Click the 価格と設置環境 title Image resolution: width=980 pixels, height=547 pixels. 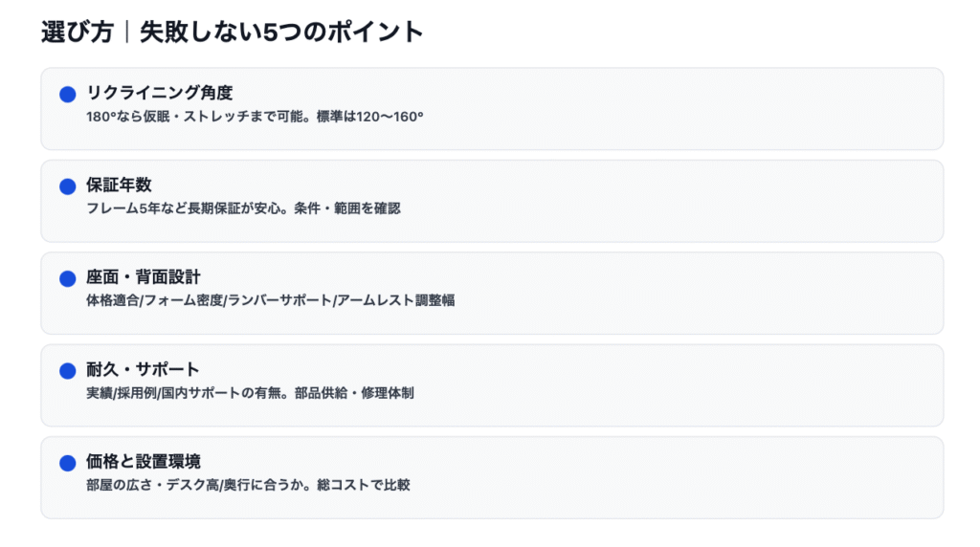click(144, 461)
